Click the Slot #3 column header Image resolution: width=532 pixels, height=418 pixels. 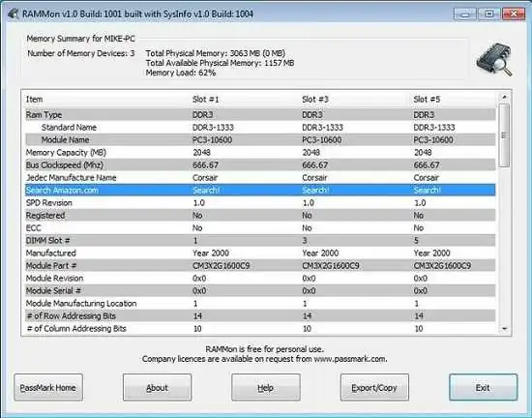pos(315,100)
